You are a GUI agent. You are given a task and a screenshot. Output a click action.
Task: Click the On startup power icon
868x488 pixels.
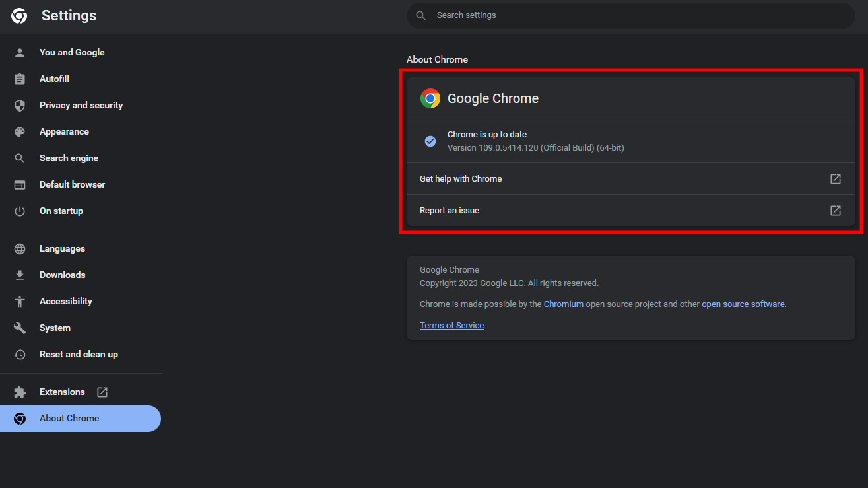20,211
